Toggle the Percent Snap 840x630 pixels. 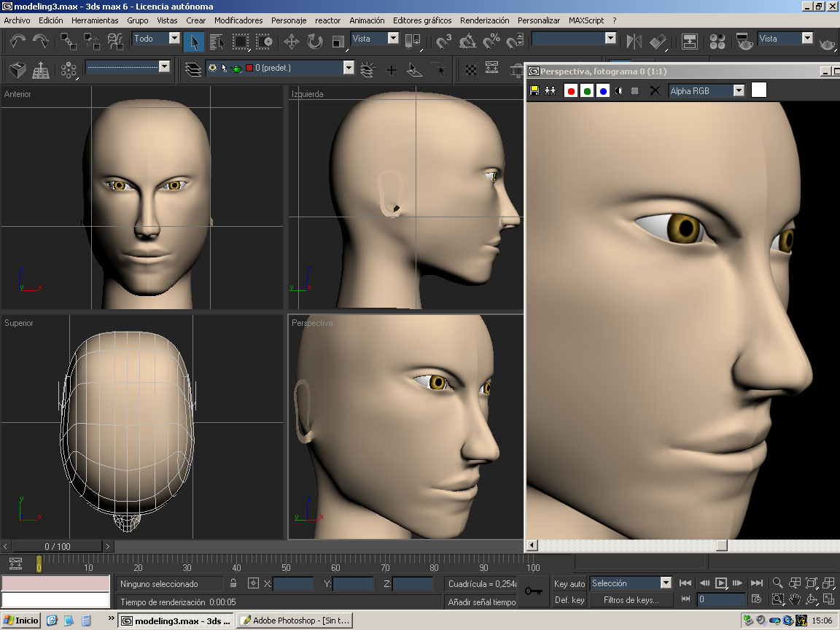pos(491,42)
